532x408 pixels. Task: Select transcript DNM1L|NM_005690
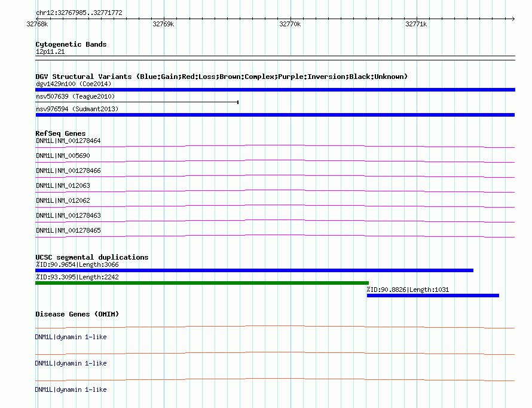click(x=63, y=156)
